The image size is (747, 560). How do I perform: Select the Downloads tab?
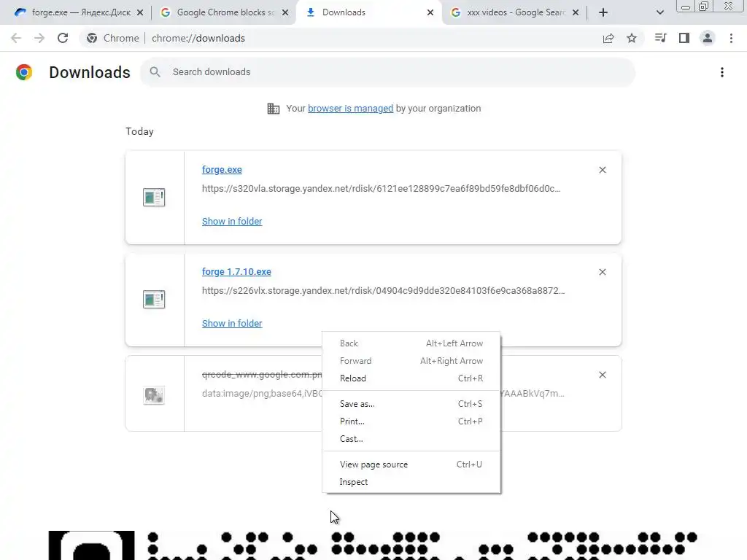(367, 12)
